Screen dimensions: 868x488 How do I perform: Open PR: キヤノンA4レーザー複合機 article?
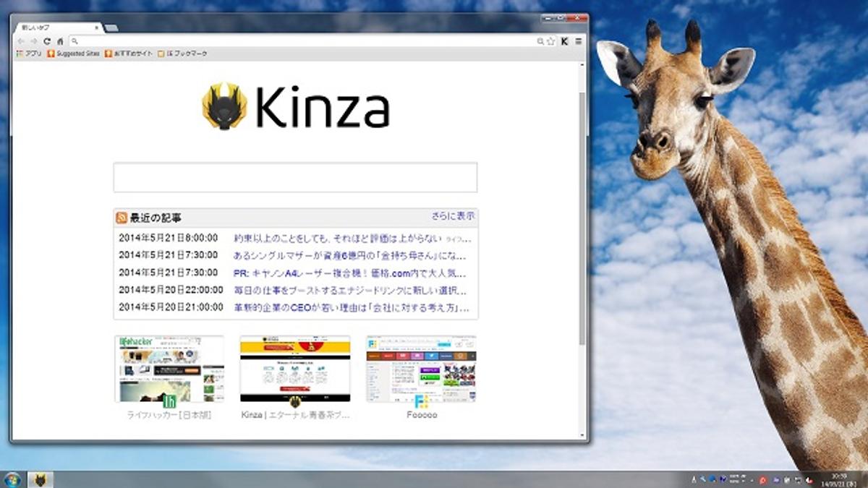[350, 273]
